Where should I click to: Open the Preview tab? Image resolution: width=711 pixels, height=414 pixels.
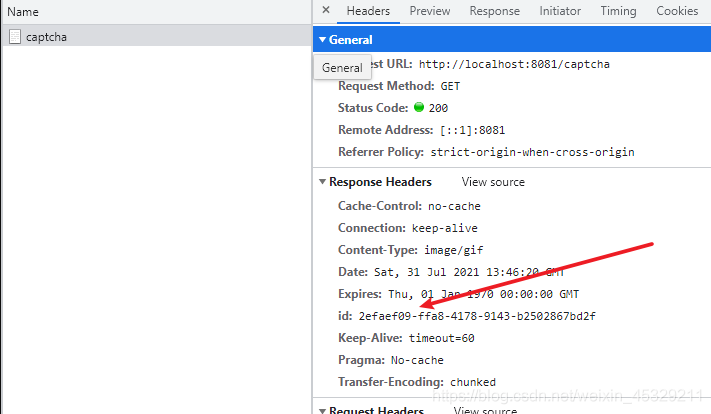pos(430,11)
